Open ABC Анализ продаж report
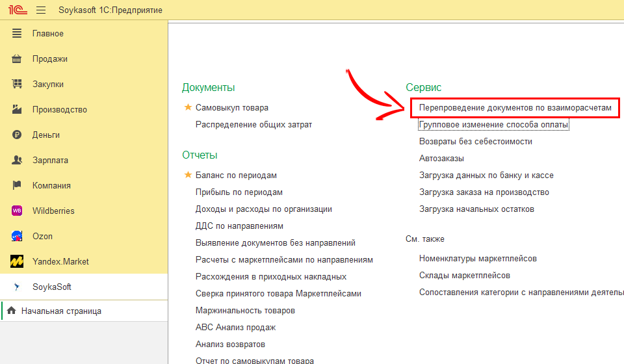This screenshot has height=364, width=624. pyautogui.click(x=235, y=327)
